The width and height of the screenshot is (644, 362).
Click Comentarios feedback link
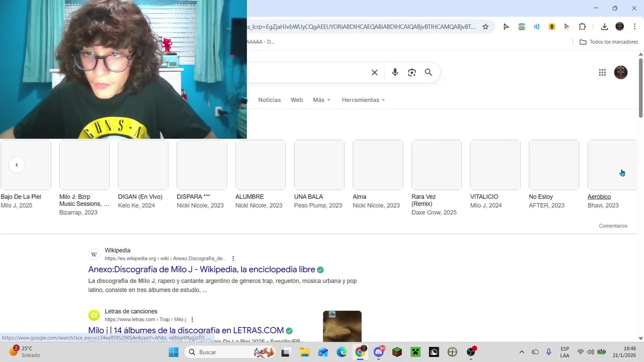[x=613, y=226]
